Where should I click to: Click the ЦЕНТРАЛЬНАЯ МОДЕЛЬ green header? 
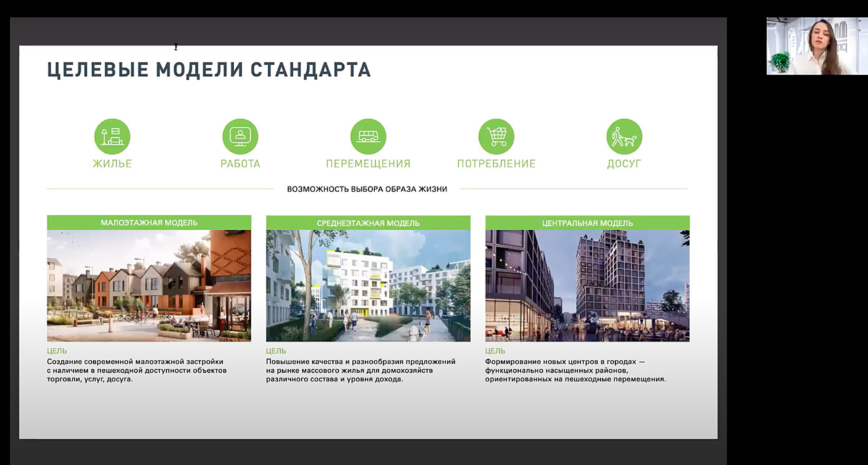[587, 223]
